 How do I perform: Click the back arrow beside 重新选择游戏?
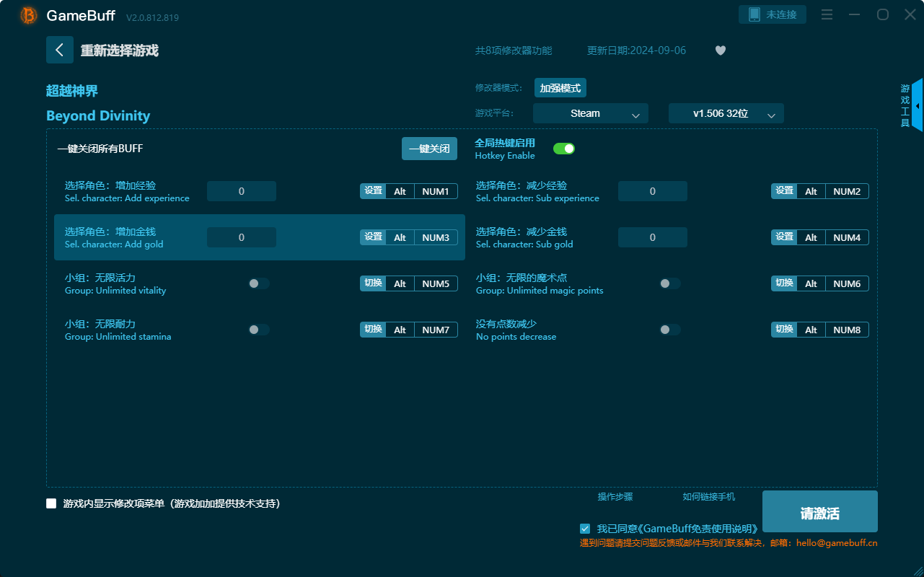(x=60, y=50)
